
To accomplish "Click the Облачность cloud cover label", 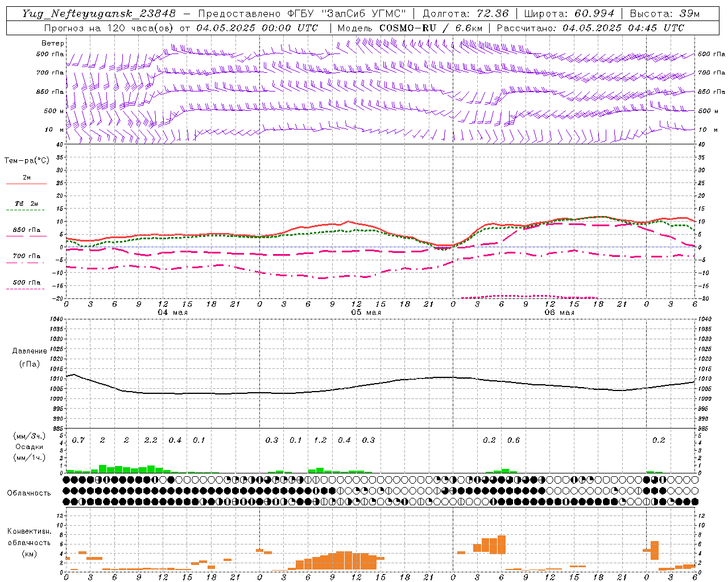I will coord(29,493).
